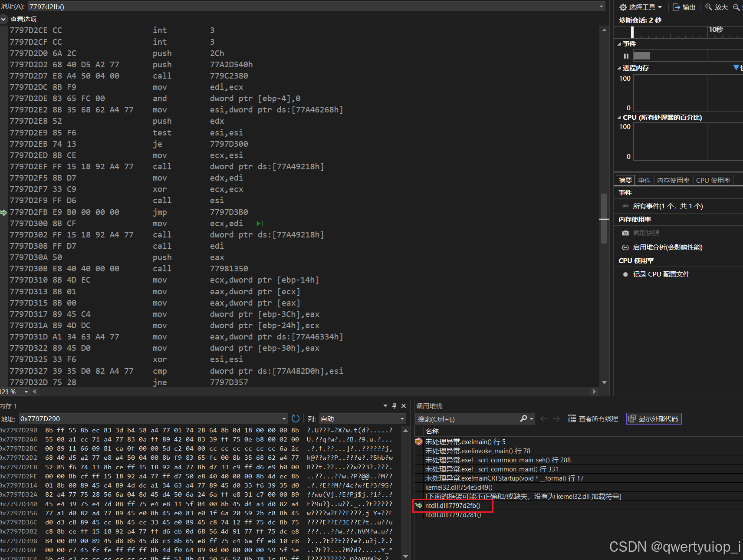Click the yellow current-frame arrow for main()

coord(419,441)
